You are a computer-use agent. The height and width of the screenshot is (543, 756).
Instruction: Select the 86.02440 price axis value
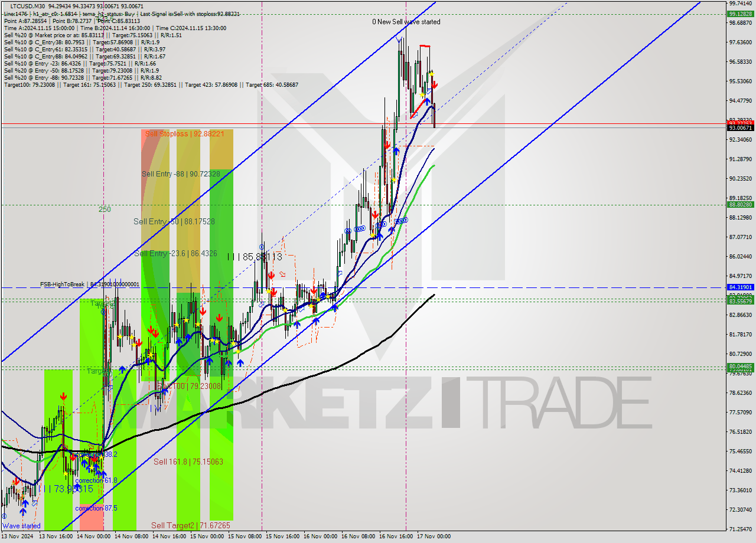[x=741, y=256]
